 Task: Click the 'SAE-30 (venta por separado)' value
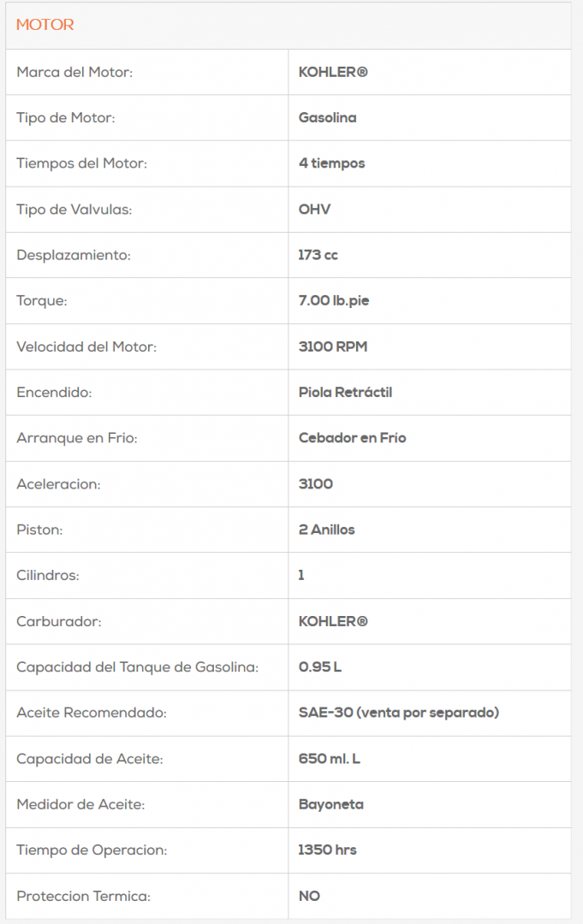398,713
